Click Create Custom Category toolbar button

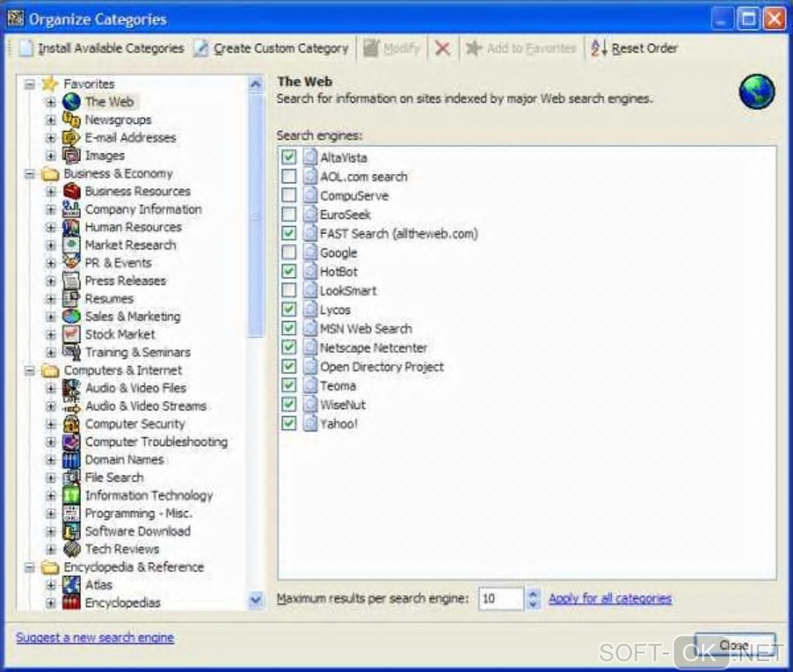(x=271, y=48)
